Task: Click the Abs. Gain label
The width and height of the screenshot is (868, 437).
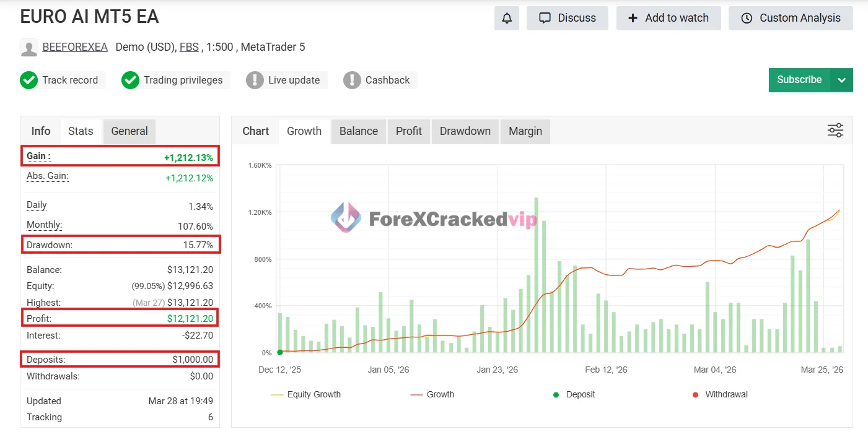Action: [48, 176]
